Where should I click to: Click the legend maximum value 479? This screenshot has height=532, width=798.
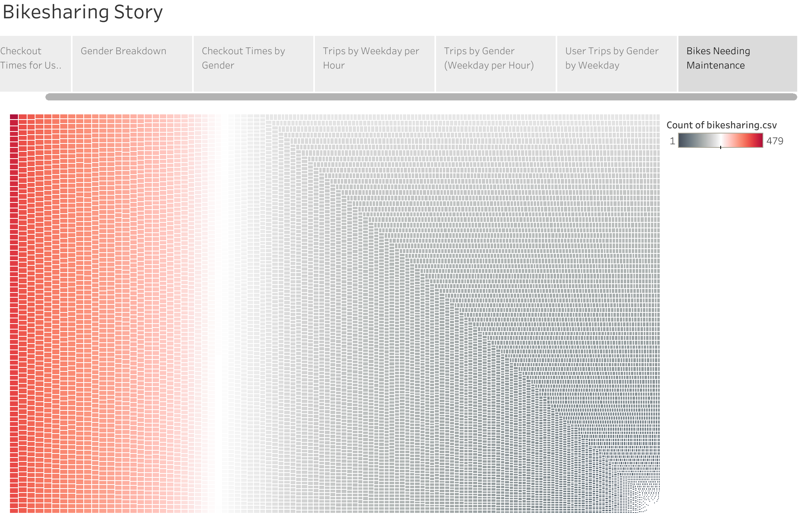pos(774,141)
